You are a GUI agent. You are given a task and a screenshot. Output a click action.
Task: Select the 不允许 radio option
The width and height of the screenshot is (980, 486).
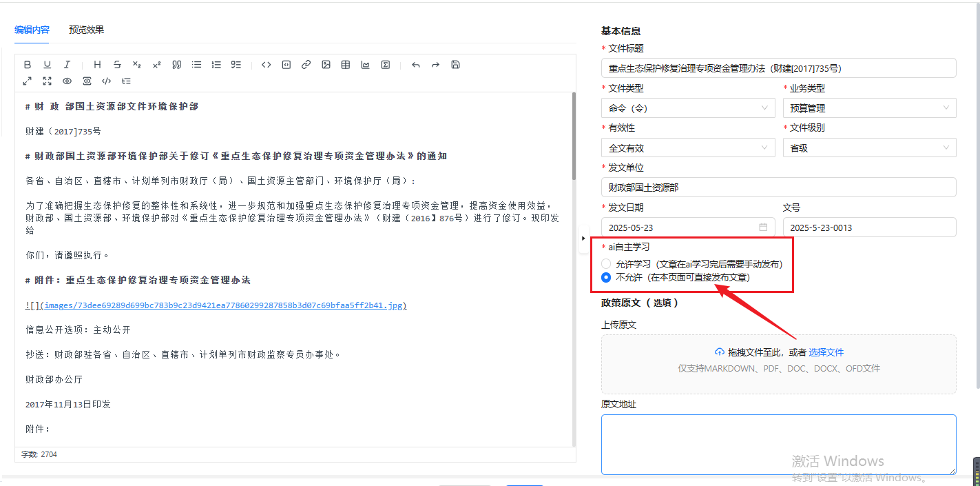[606, 278]
